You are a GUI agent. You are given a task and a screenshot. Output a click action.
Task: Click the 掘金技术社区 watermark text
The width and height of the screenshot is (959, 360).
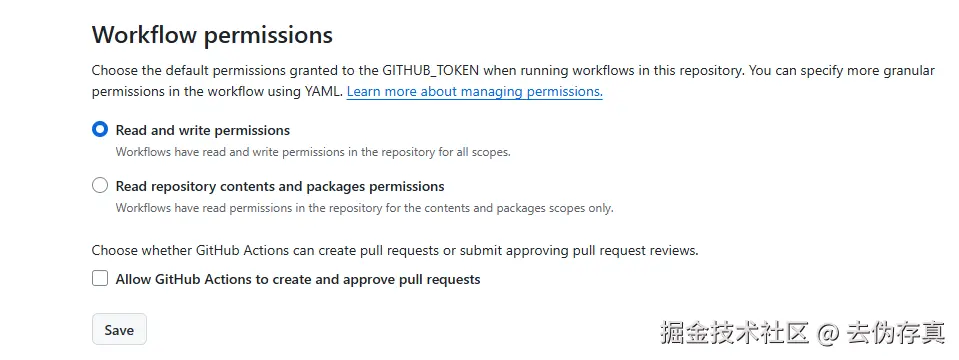[735, 332]
